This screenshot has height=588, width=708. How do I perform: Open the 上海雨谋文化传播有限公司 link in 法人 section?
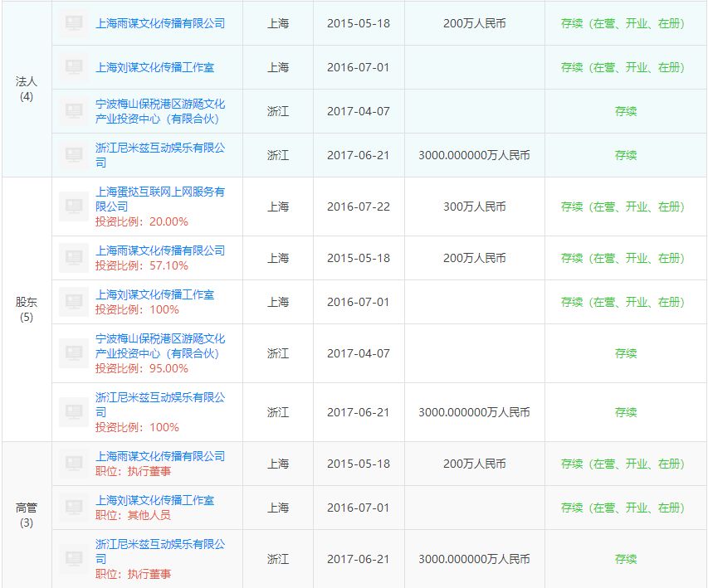[158, 23]
